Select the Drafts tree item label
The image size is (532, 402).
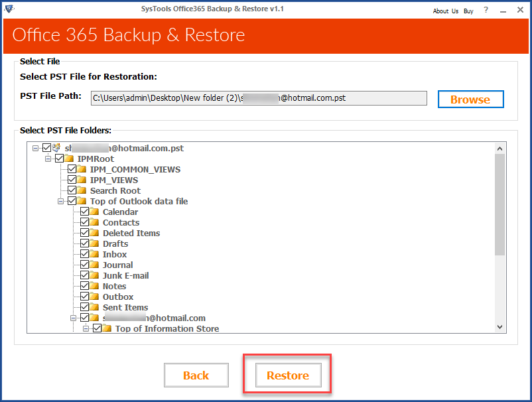(x=115, y=244)
